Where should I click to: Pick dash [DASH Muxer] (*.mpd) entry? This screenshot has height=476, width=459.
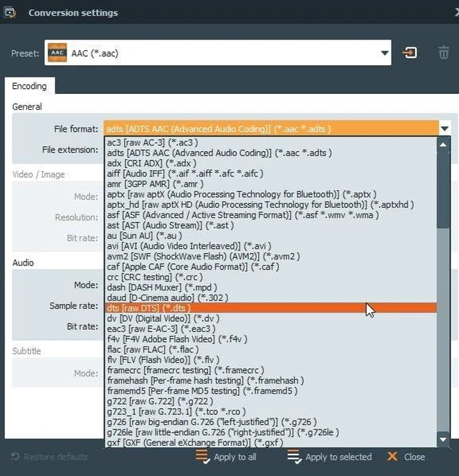270,287
